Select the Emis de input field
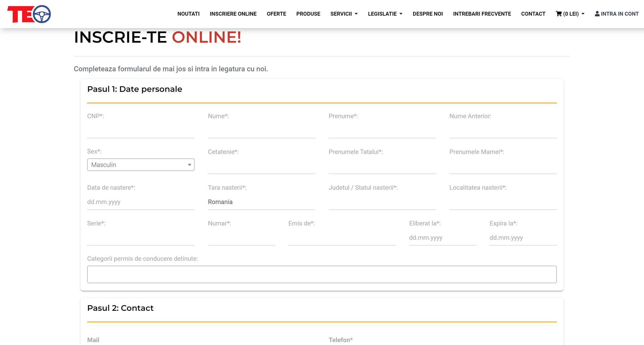The image size is (644, 345). [342, 238]
